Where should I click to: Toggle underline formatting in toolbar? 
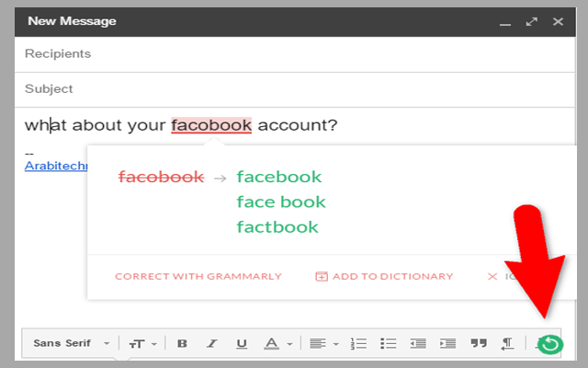(242, 343)
